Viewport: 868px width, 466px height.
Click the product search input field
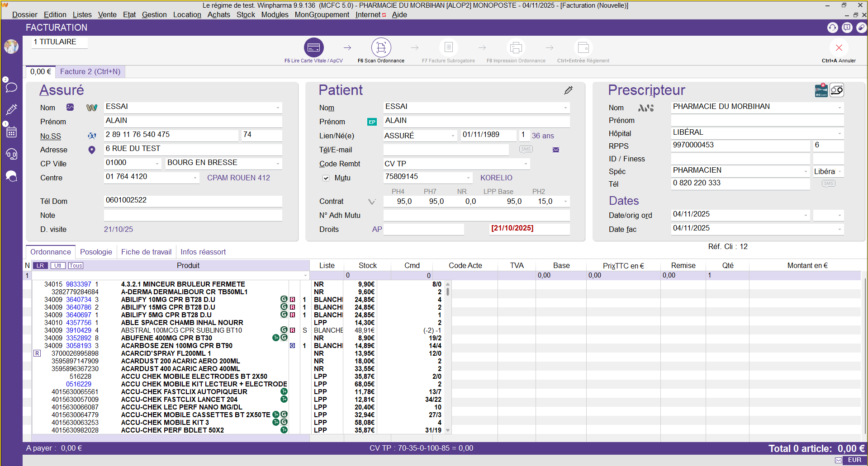(x=170, y=275)
